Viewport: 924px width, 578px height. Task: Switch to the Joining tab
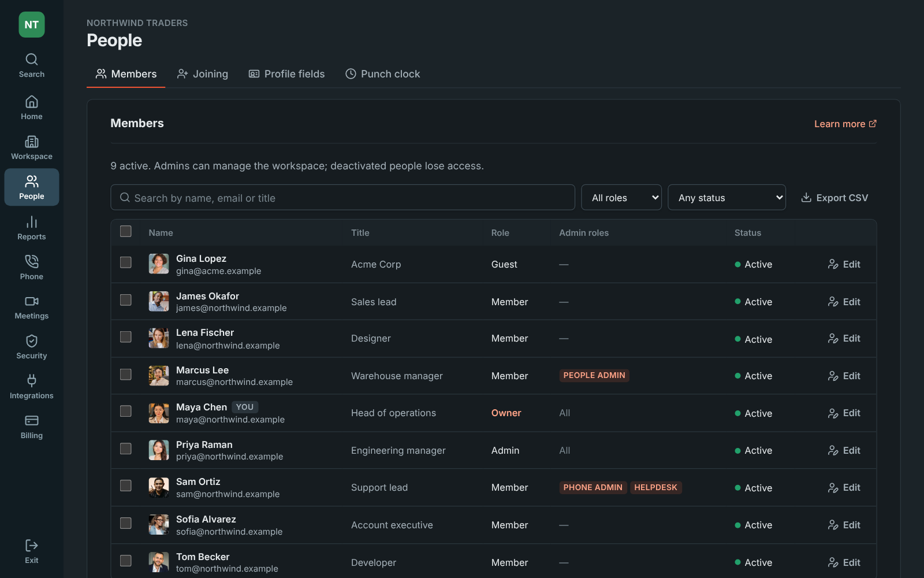pyautogui.click(x=203, y=74)
